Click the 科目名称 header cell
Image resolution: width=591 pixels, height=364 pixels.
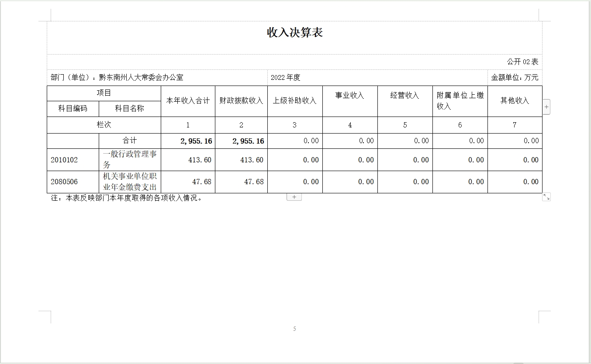[x=130, y=108]
